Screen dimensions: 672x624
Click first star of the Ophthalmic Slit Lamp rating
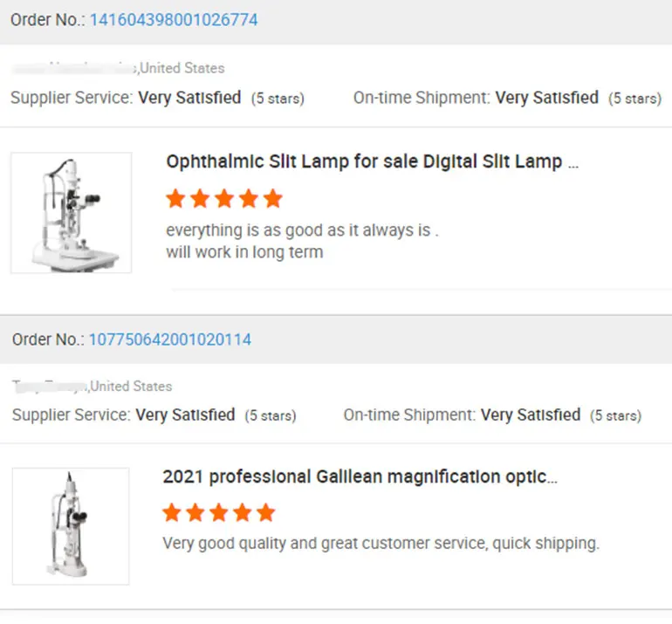coord(175,199)
